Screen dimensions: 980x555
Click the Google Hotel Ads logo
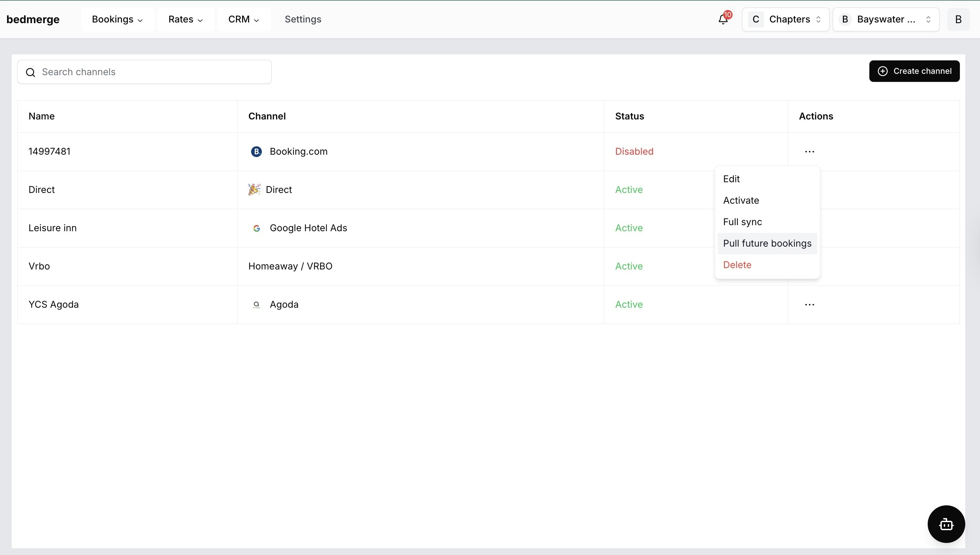pyautogui.click(x=256, y=228)
